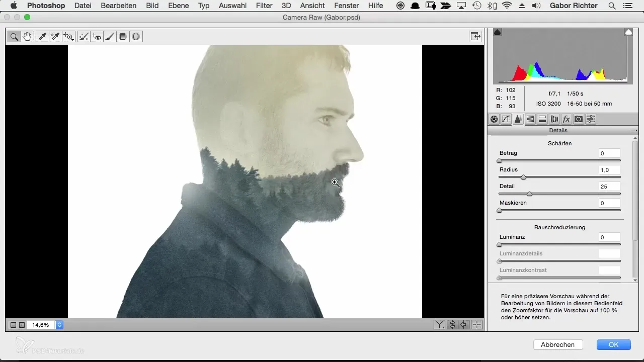Viewport: 644px width, 362px height.
Task: Toggle full screen mode icon
Action: pyautogui.click(x=474, y=36)
